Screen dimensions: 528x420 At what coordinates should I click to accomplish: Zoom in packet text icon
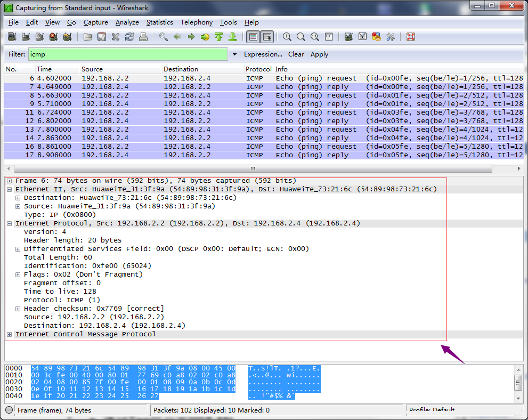pos(287,37)
